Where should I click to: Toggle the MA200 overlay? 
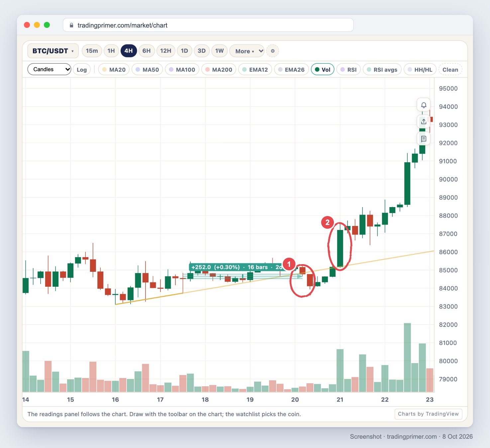[219, 70]
